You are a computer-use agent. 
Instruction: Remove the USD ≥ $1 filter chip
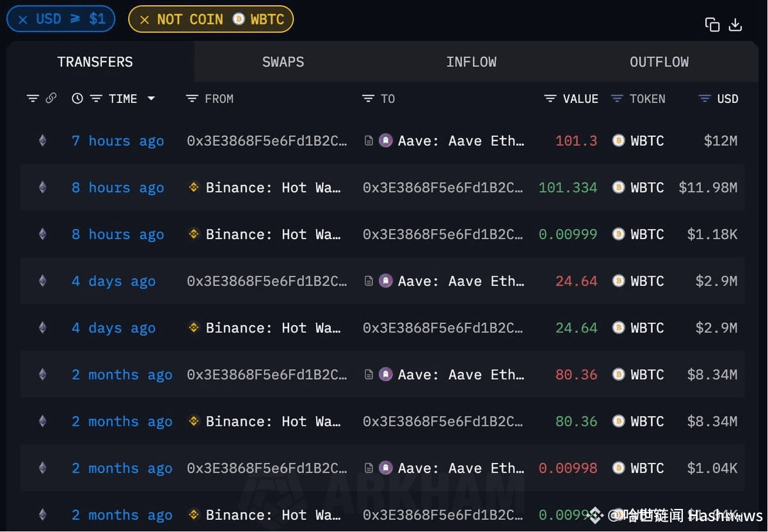22,19
